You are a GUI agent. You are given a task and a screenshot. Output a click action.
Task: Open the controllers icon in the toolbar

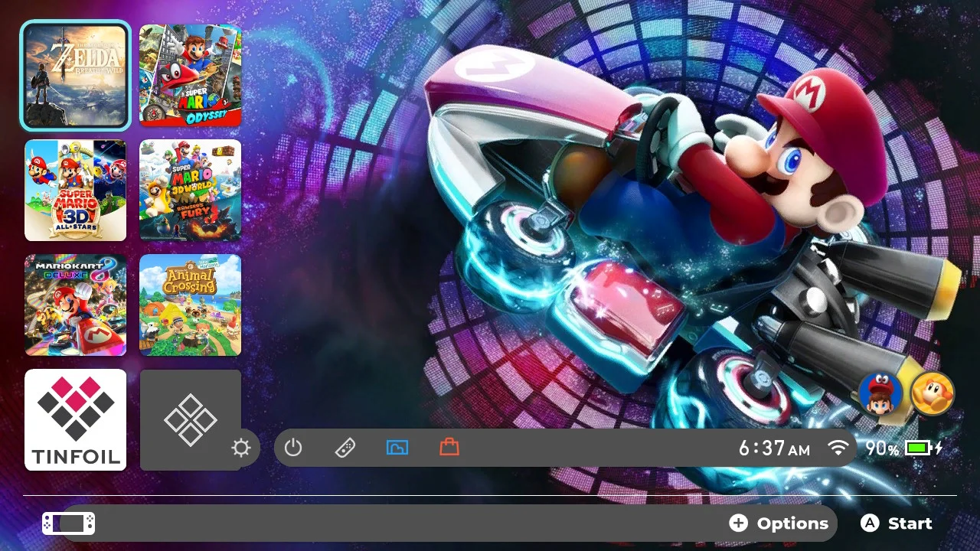tap(345, 448)
